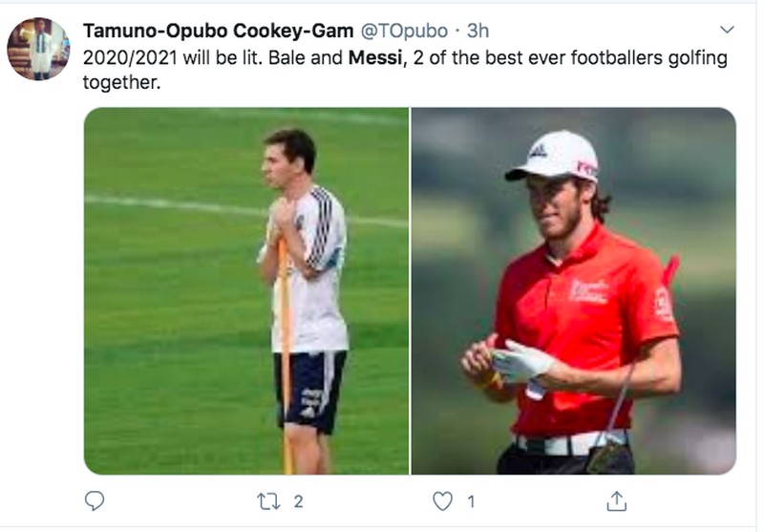Open the 3h timestamp link

477,31
